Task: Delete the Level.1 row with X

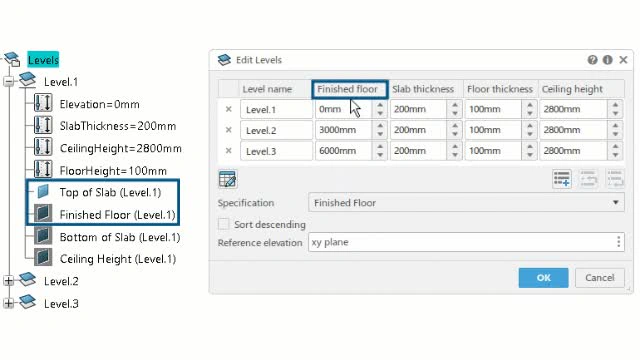Action: tap(229, 109)
